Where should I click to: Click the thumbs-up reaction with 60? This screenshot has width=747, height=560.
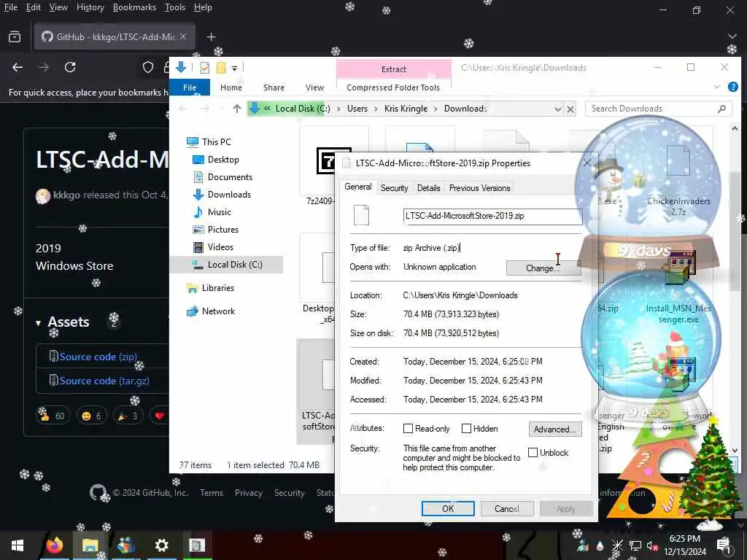(x=53, y=416)
